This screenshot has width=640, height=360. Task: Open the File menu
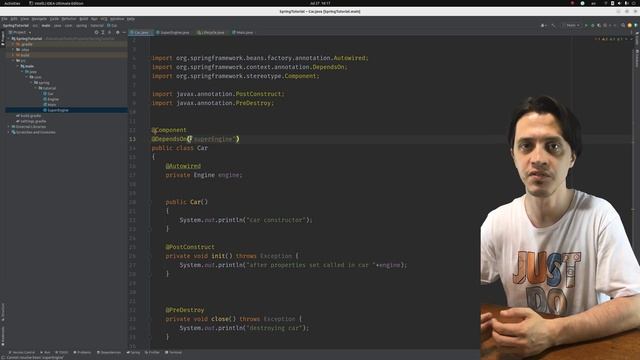pos(4,19)
